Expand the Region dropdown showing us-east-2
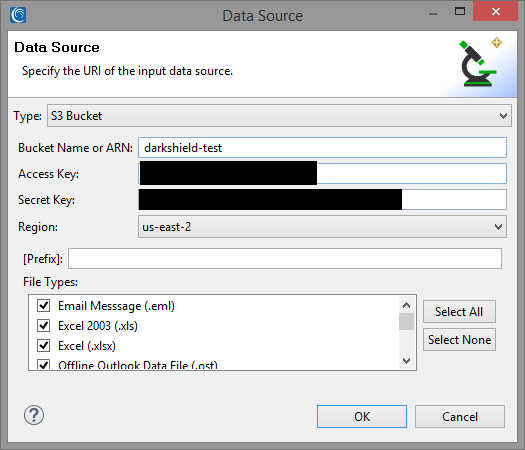Image resolution: width=525 pixels, height=450 pixels. tap(322, 227)
